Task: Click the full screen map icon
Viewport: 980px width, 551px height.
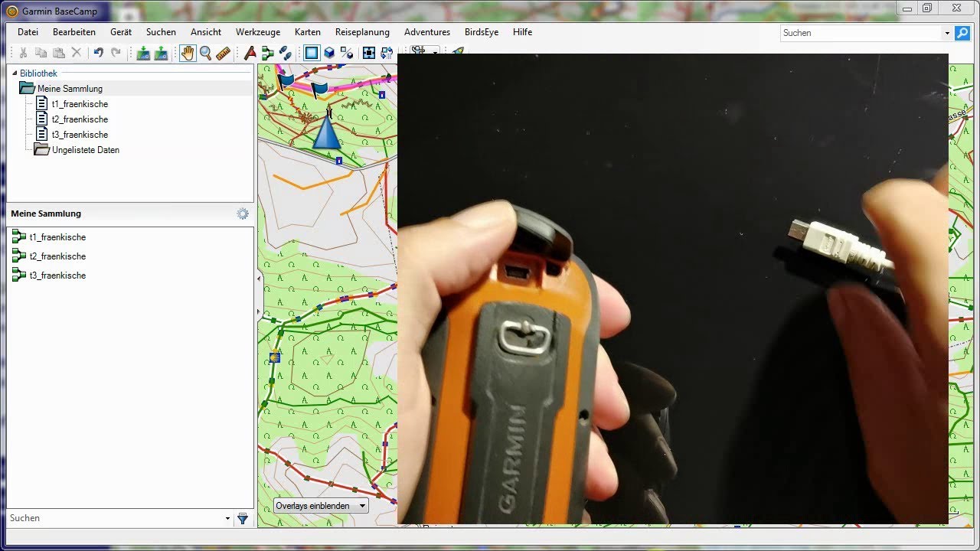Action: click(x=369, y=53)
